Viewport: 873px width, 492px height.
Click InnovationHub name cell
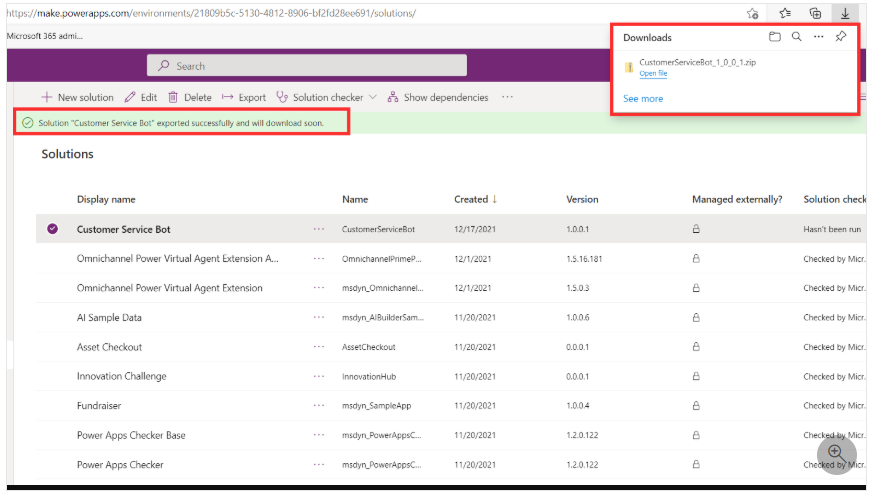pos(369,377)
